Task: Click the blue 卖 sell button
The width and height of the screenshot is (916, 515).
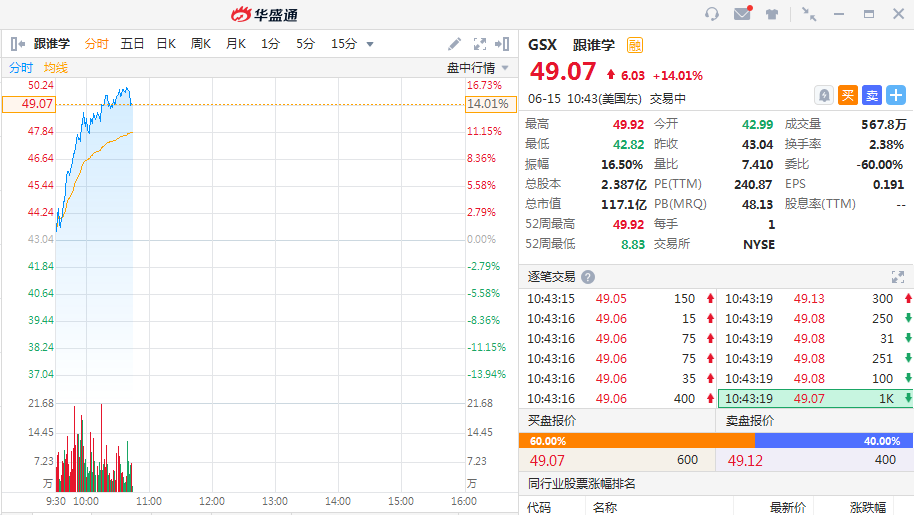Action: [x=871, y=95]
